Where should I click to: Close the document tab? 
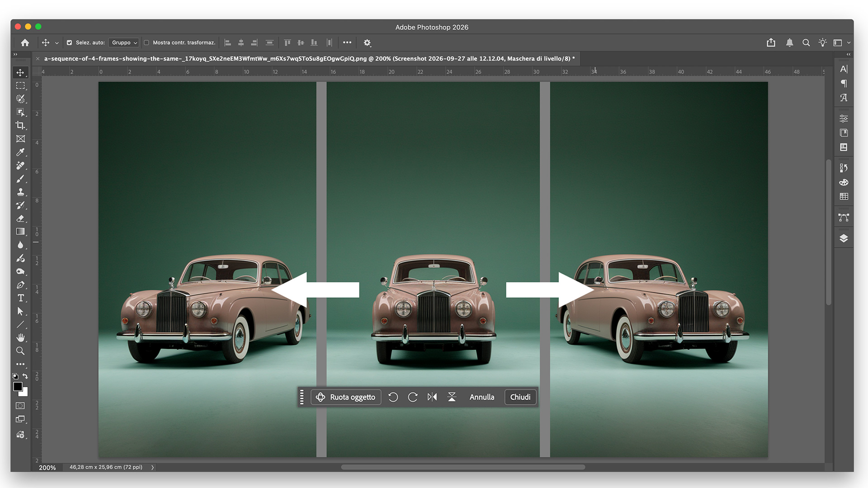pyautogui.click(x=38, y=59)
